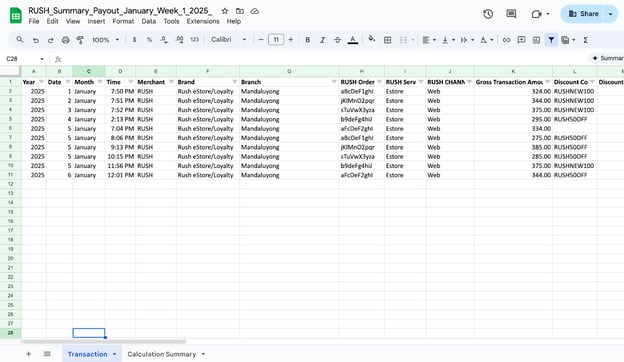Increase decimal places
Screen dimensions: 624x362
pyautogui.click(x=179, y=40)
